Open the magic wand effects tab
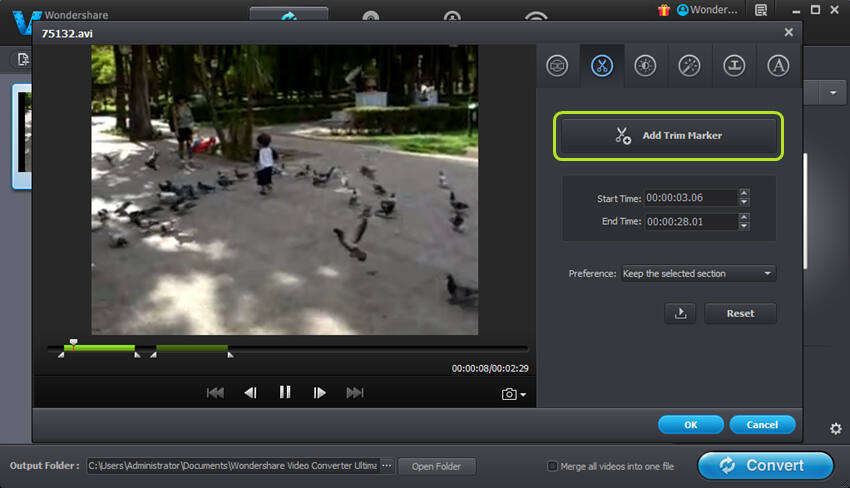 pos(689,66)
